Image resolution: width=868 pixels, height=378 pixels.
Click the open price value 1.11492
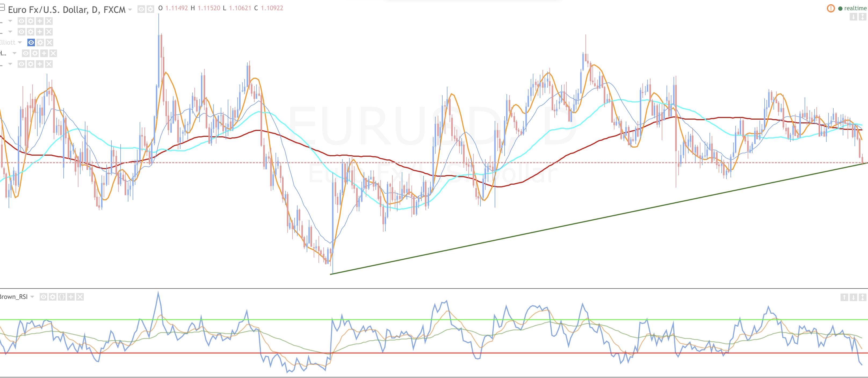[x=176, y=8]
